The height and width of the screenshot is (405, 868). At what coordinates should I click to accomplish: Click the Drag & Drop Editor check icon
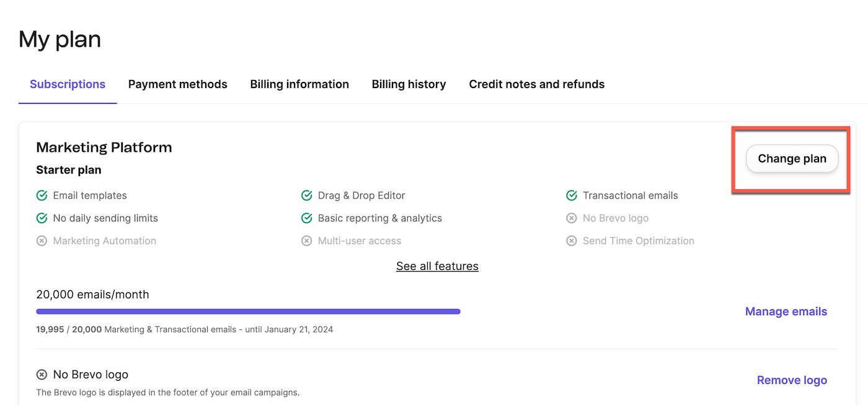(x=306, y=196)
